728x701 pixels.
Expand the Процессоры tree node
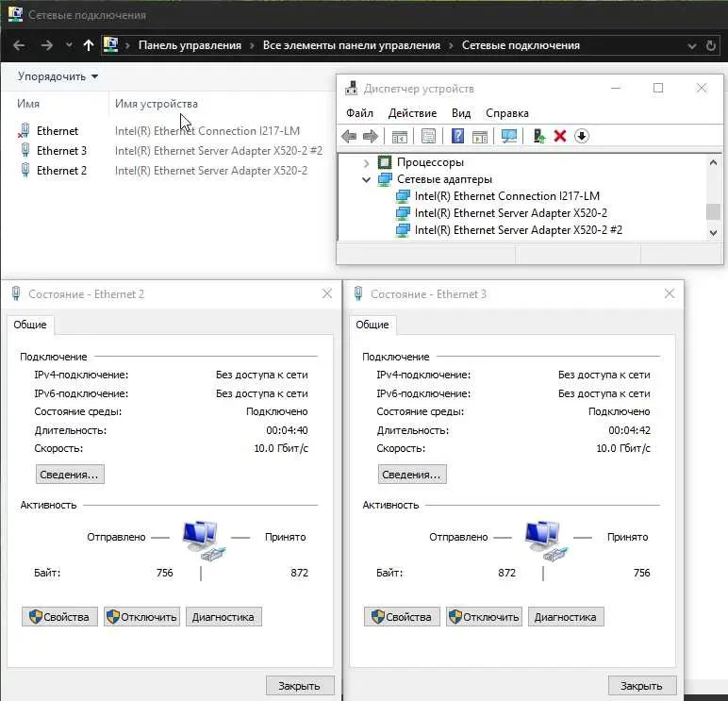click(x=366, y=163)
